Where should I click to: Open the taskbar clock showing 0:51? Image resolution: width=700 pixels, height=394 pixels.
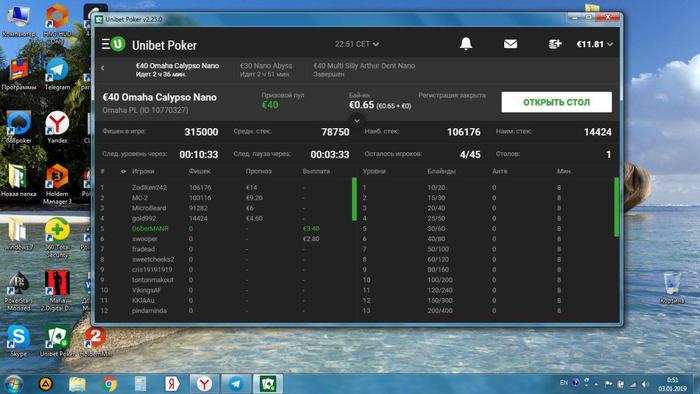tap(672, 384)
